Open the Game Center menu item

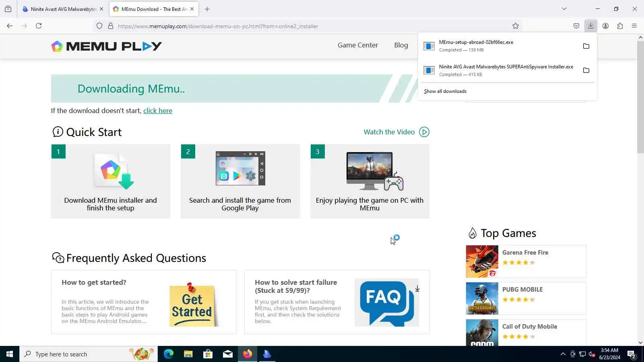358,45
